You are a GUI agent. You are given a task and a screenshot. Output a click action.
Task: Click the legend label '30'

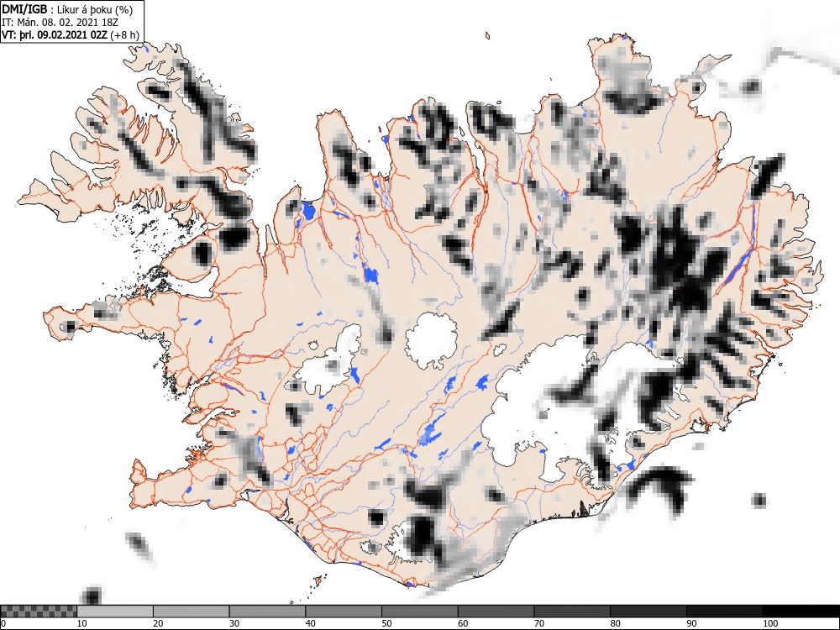tap(234, 623)
